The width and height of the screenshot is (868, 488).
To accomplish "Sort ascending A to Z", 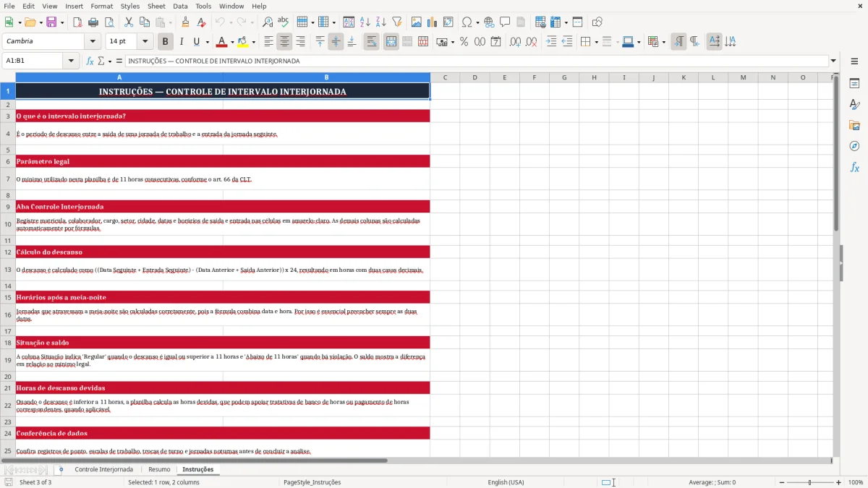I will [x=365, y=22].
